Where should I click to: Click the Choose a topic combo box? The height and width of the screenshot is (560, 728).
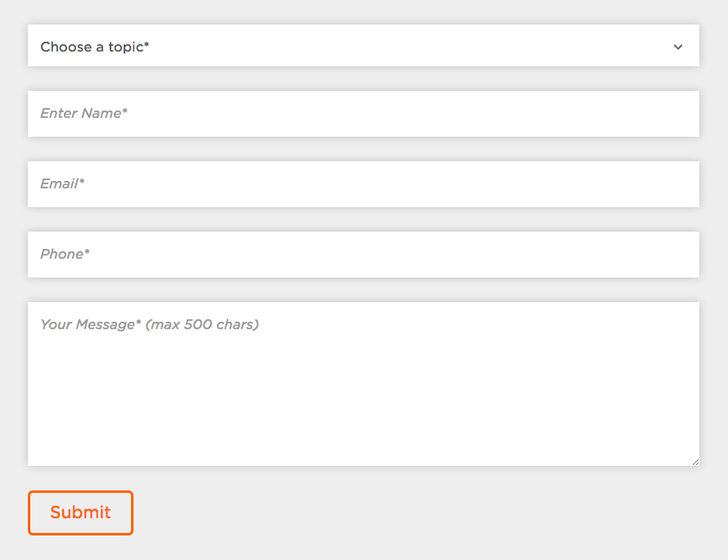(364, 46)
